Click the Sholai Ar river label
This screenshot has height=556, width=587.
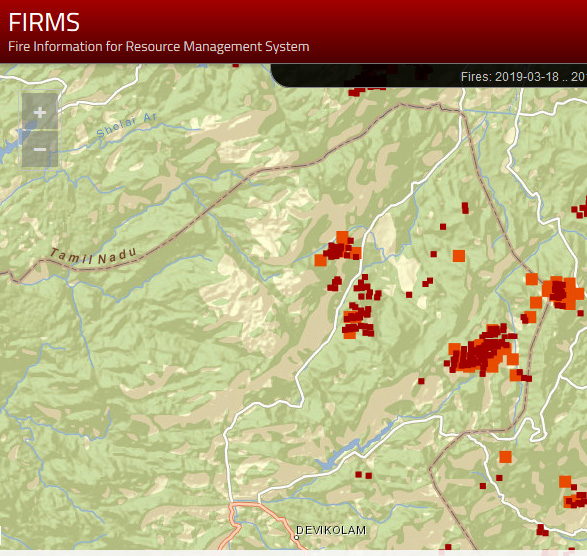127,125
